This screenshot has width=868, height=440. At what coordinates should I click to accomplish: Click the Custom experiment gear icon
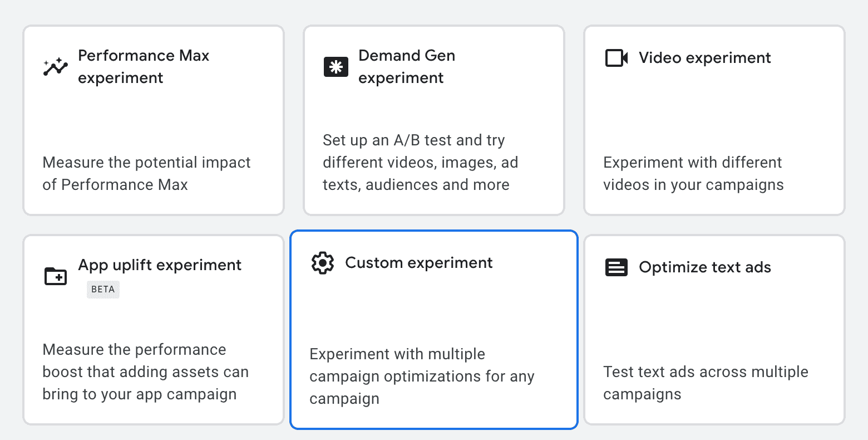click(323, 262)
